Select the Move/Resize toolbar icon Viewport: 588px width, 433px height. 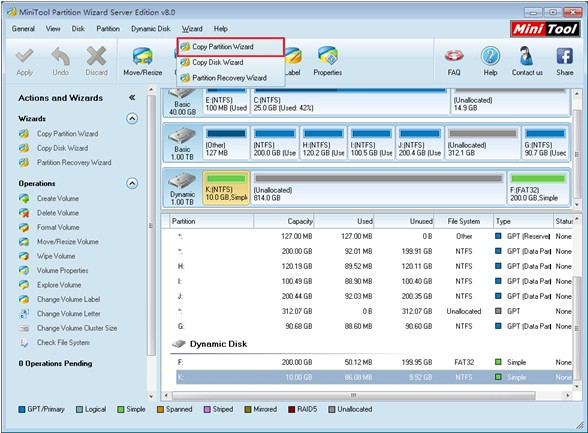[x=142, y=57]
